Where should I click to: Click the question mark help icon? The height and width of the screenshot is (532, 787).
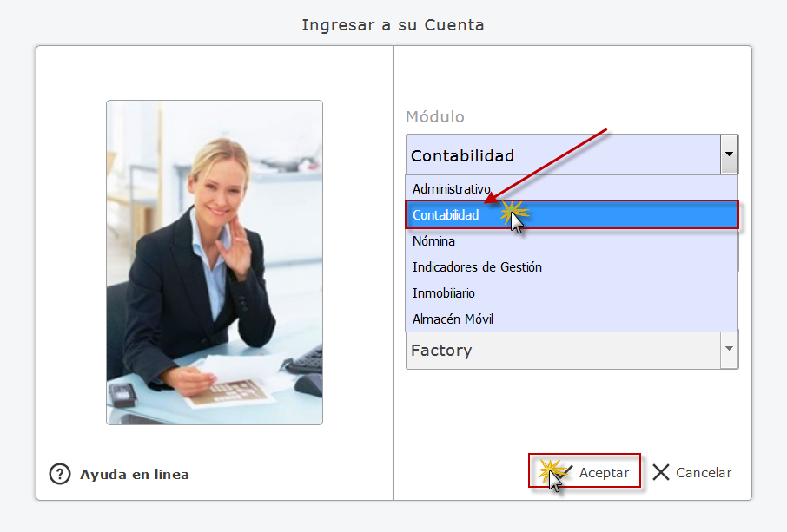pyautogui.click(x=60, y=474)
